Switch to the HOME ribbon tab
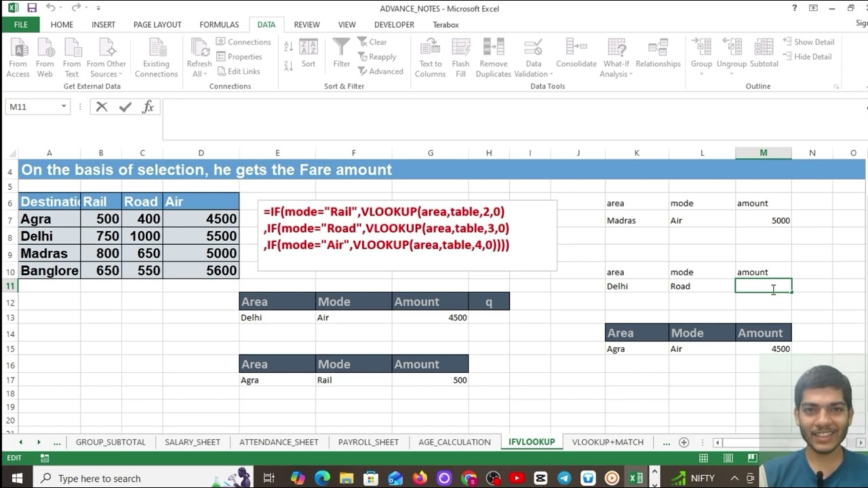Screen dimensions: 868x488 pyautogui.click(x=62, y=24)
